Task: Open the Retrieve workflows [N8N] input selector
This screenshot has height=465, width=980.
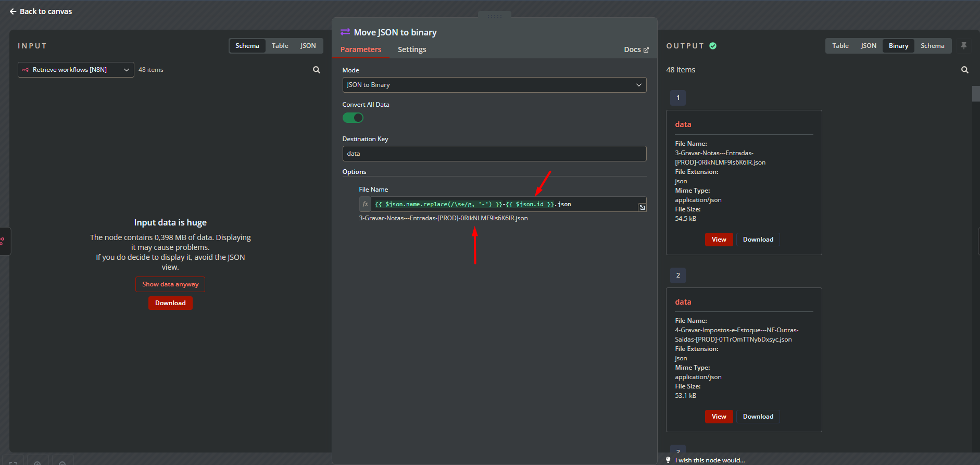Action: pos(76,70)
